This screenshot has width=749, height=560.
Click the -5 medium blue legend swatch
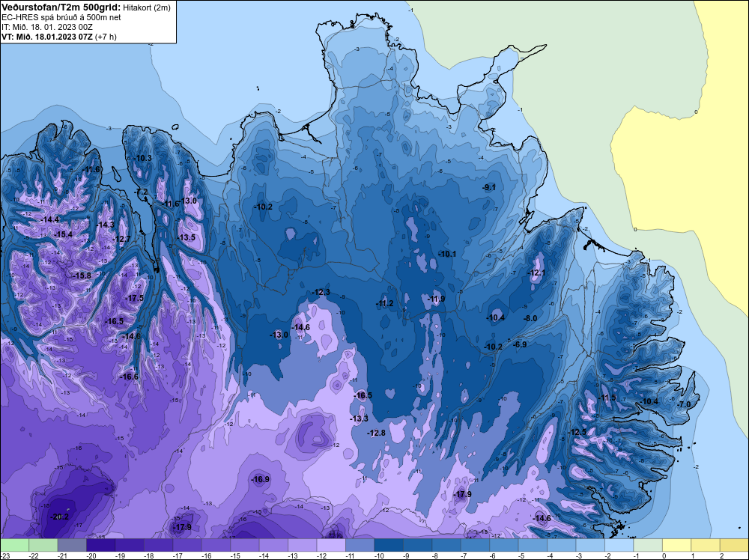click(533, 545)
